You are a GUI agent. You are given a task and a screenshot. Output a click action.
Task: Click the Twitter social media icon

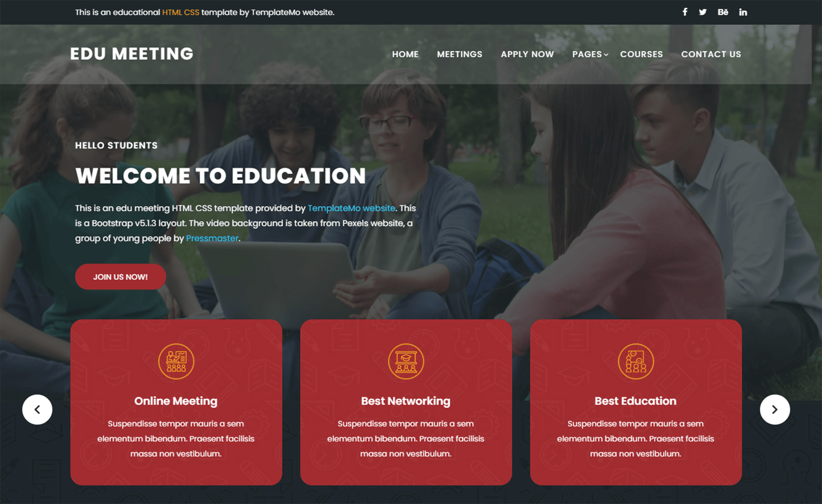click(702, 12)
